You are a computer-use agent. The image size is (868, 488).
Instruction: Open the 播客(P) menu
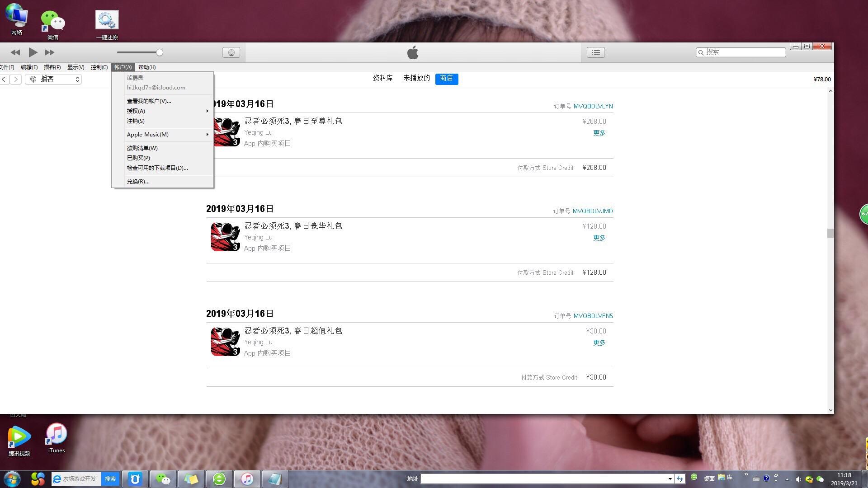point(52,67)
